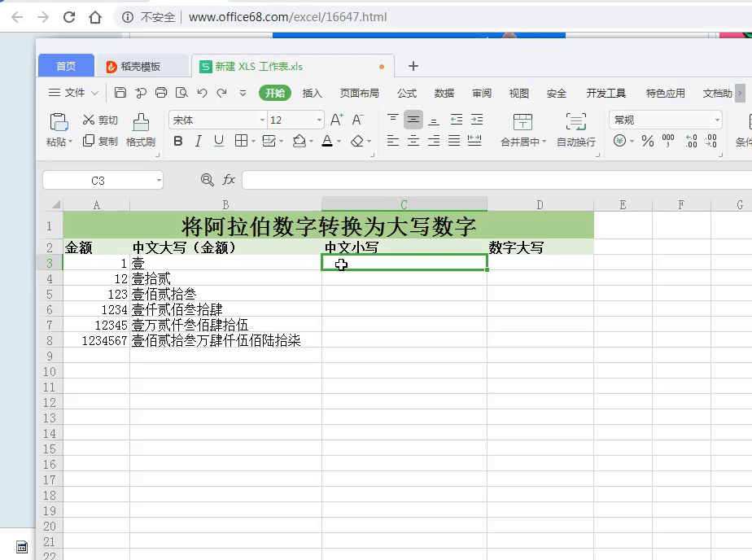Click the print icon in quick toolbar
The height and width of the screenshot is (560, 752).
tap(161, 93)
